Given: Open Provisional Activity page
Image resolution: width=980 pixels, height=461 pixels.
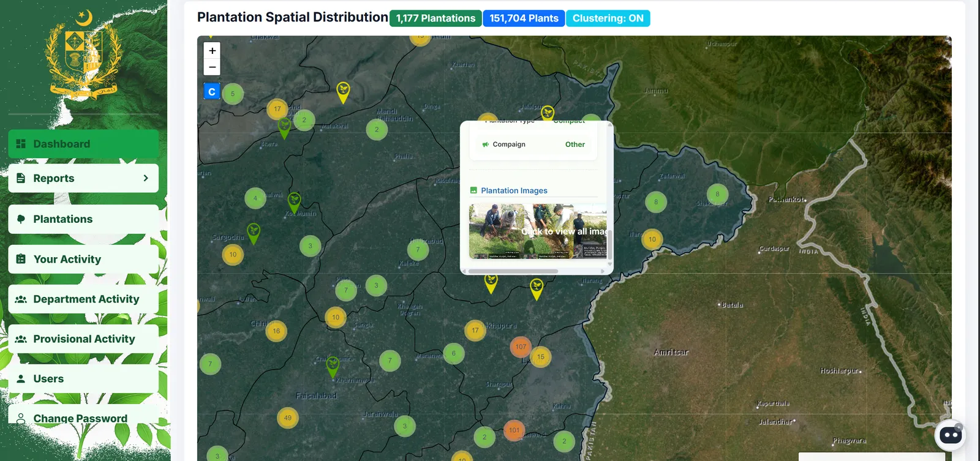Looking at the screenshot, I should point(83,339).
